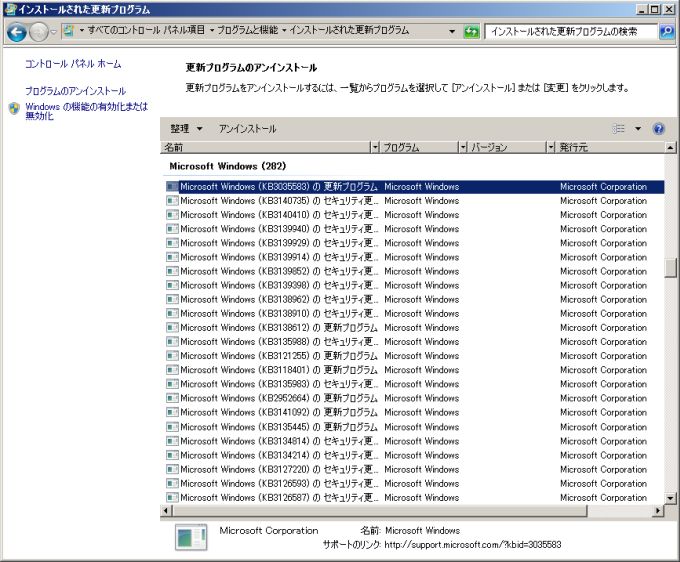Open プログラムのアンインストール link
Viewport: 680px width, 562px height.
tap(75, 91)
